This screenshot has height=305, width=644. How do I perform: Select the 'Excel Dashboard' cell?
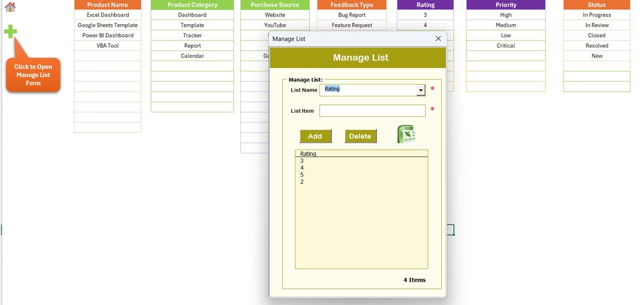pos(108,15)
